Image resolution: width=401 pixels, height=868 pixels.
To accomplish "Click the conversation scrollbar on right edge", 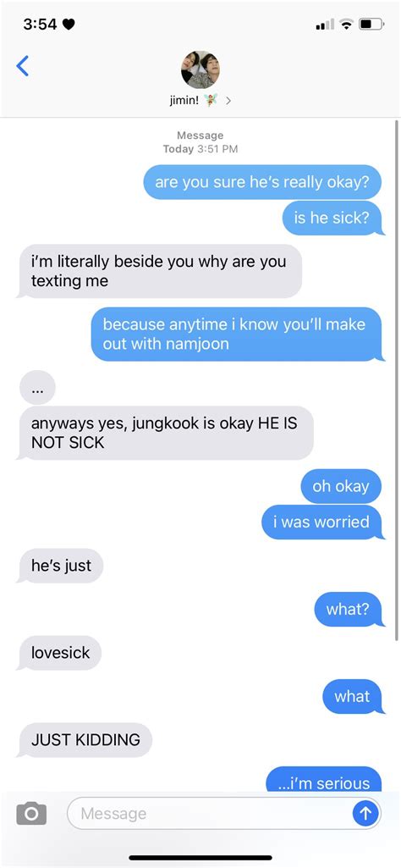I will click(395, 379).
